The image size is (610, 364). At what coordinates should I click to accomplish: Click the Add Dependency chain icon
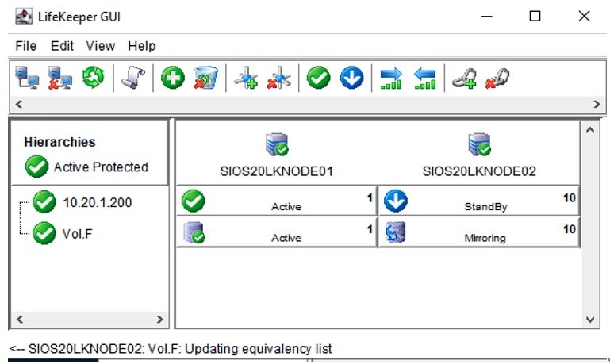(x=465, y=79)
